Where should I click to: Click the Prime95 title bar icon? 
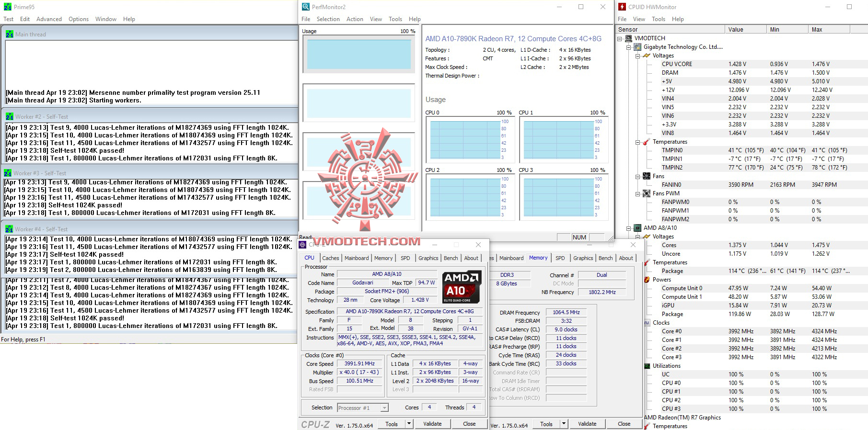(x=7, y=7)
